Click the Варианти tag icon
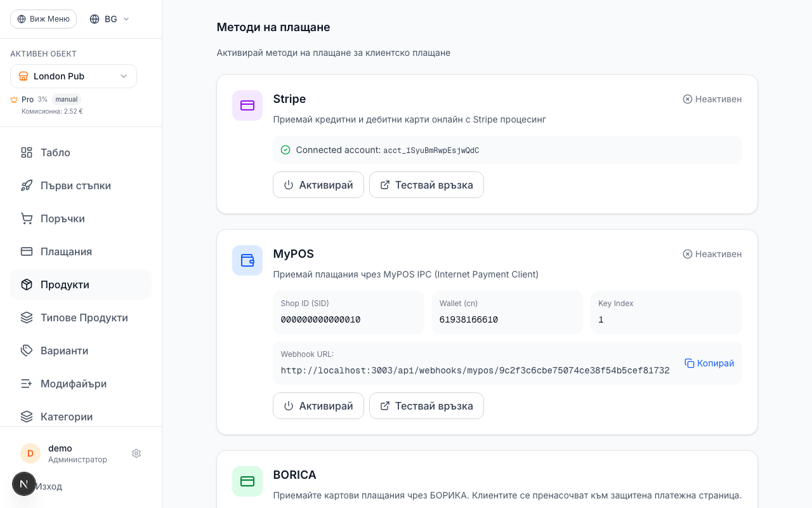Image resolution: width=812 pixels, height=508 pixels. (x=26, y=351)
